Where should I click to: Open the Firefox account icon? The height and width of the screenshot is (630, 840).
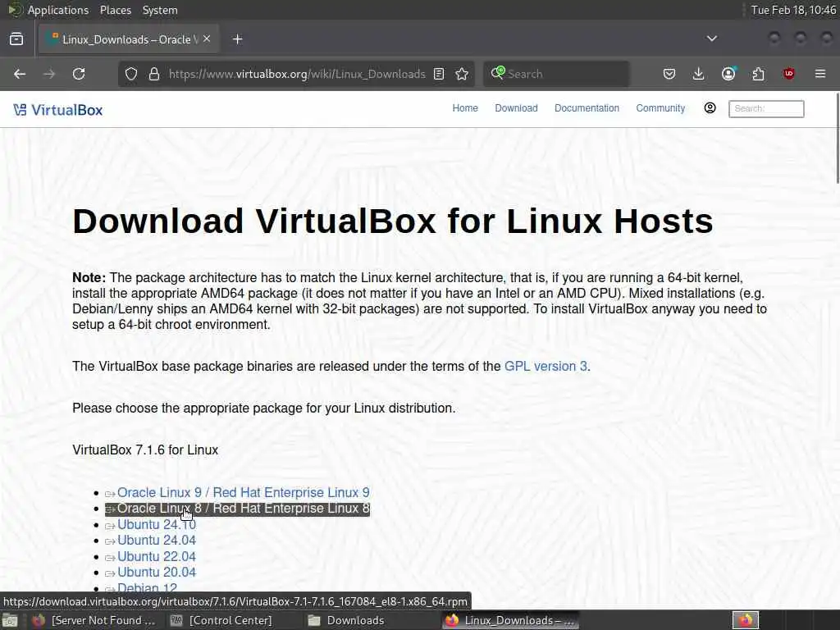[x=728, y=74]
